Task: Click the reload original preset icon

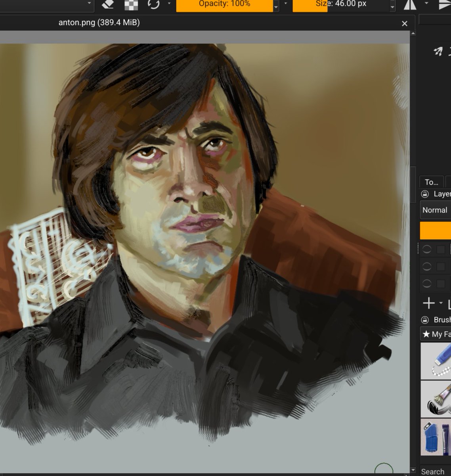Action: point(153,4)
